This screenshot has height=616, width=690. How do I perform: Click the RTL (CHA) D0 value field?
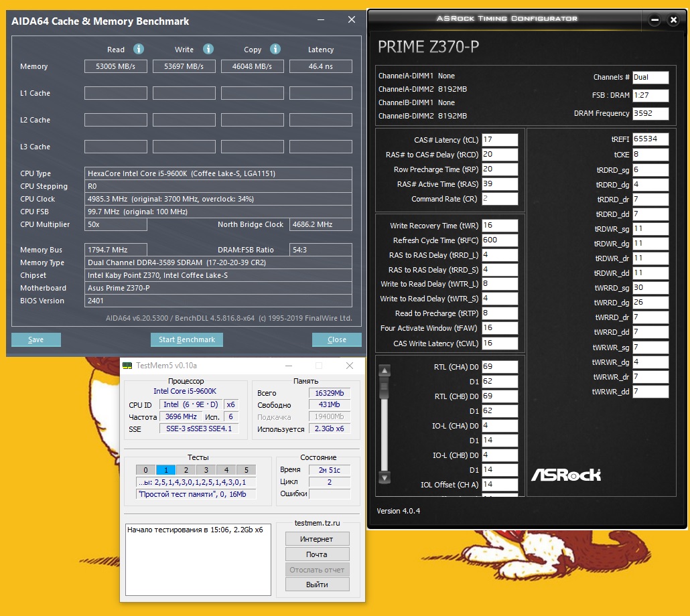tap(500, 367)
